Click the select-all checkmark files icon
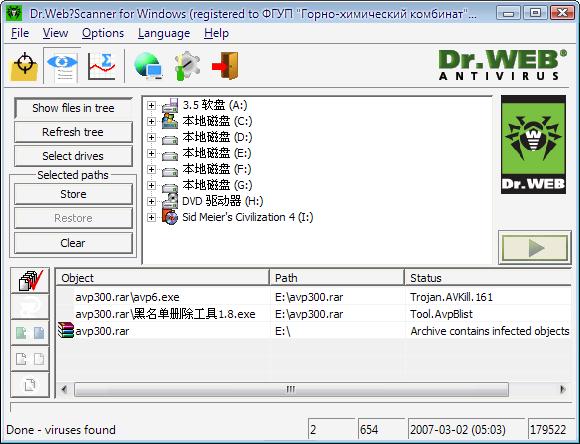Viewport: 580px width, 444px height. coord(30,281)
